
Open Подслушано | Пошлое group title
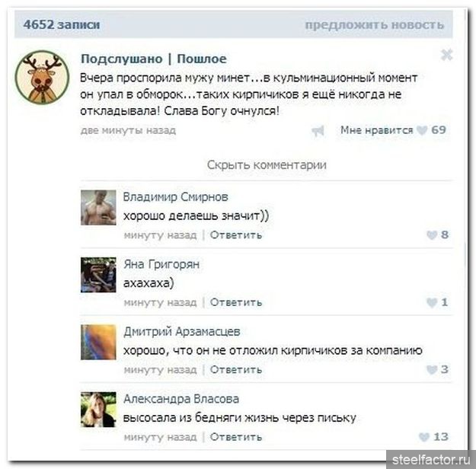(154, 59)
